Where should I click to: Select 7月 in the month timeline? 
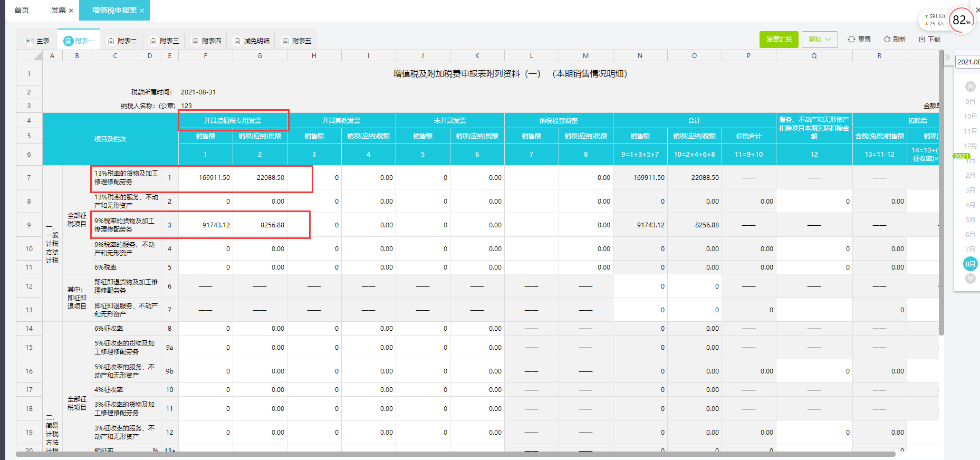point(970,249)
